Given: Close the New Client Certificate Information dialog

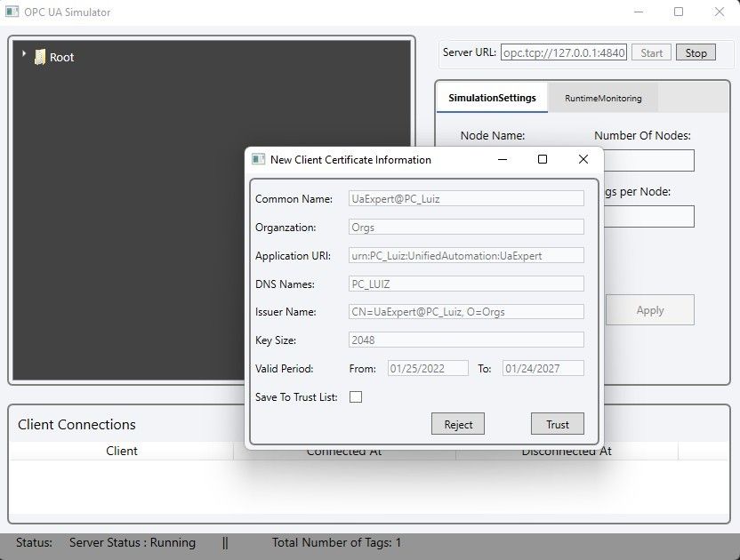Looking at the screenshot, I should (583, 160).
